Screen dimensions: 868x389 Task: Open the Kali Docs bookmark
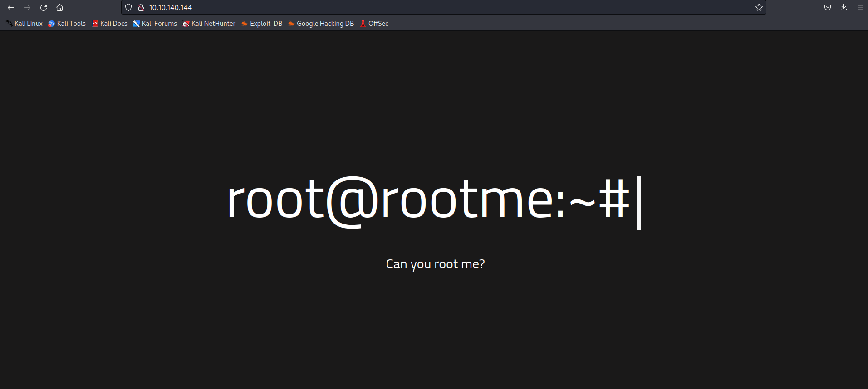click(x=109, y=24)
